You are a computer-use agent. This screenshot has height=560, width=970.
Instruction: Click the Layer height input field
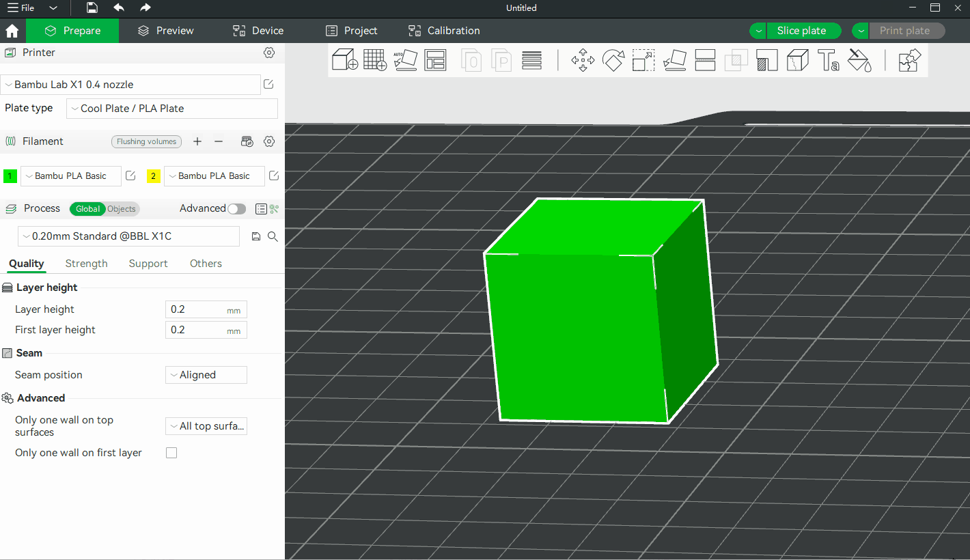[206, 309]
